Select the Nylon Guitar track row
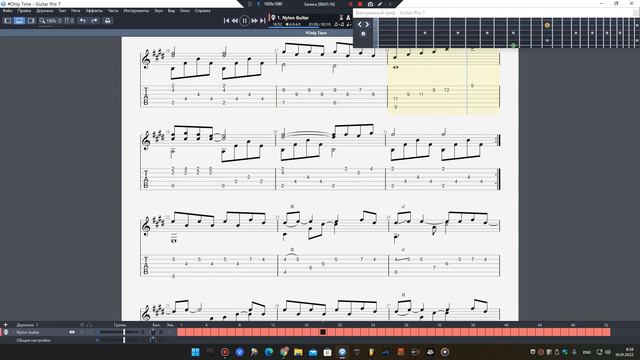 [x=88, y=332]
